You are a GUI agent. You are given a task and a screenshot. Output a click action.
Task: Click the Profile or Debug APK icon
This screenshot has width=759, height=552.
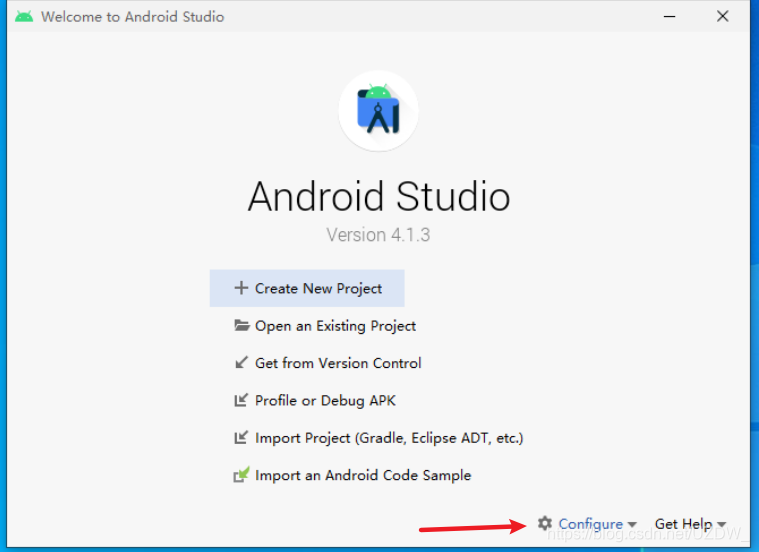point(241,400)
